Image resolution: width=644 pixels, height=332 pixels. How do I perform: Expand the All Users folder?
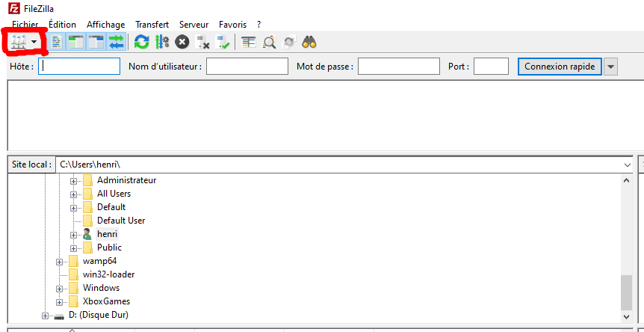[73, 194]
